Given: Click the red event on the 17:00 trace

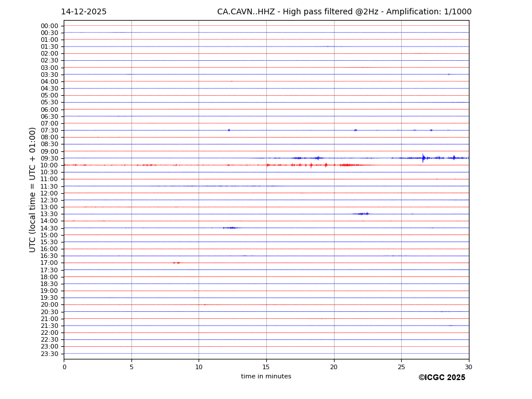Looking at the screenshot, I should 177,263.
